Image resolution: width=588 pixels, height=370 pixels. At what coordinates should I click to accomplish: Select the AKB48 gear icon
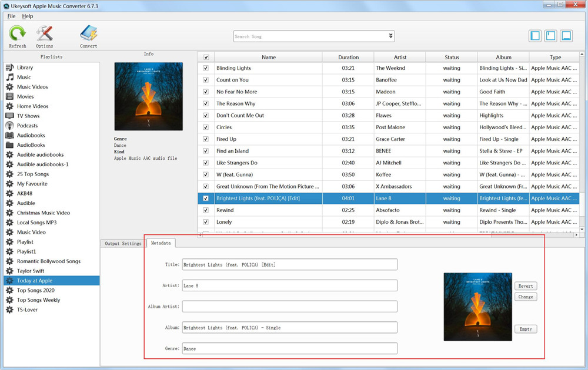[10, 194]
